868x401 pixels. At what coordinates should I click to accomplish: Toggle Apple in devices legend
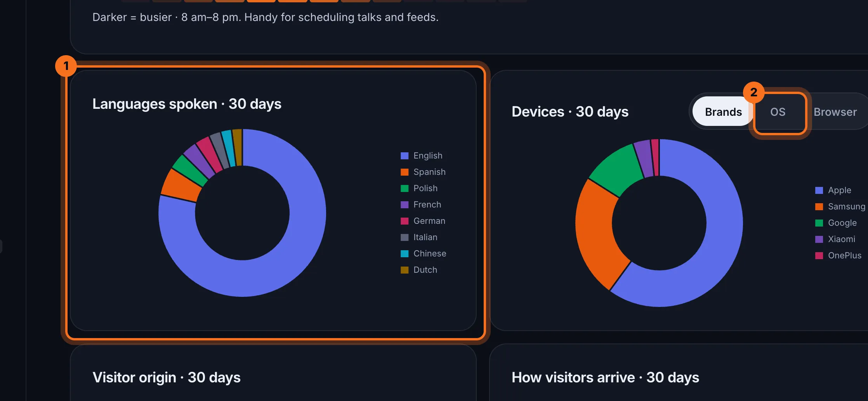coord(833,190)
